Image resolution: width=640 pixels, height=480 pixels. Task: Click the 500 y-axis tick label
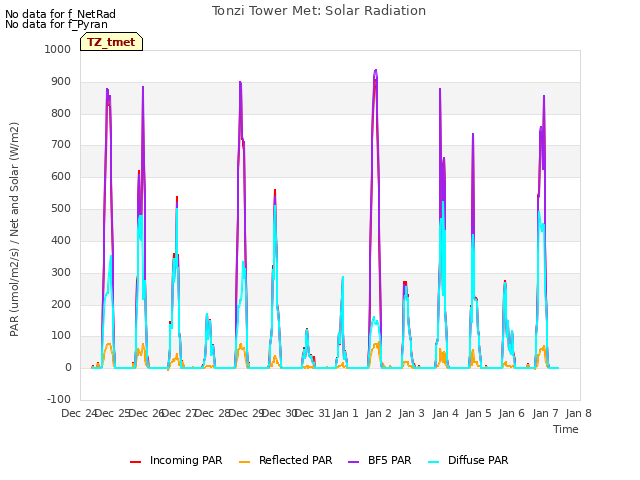pos(61,209)
